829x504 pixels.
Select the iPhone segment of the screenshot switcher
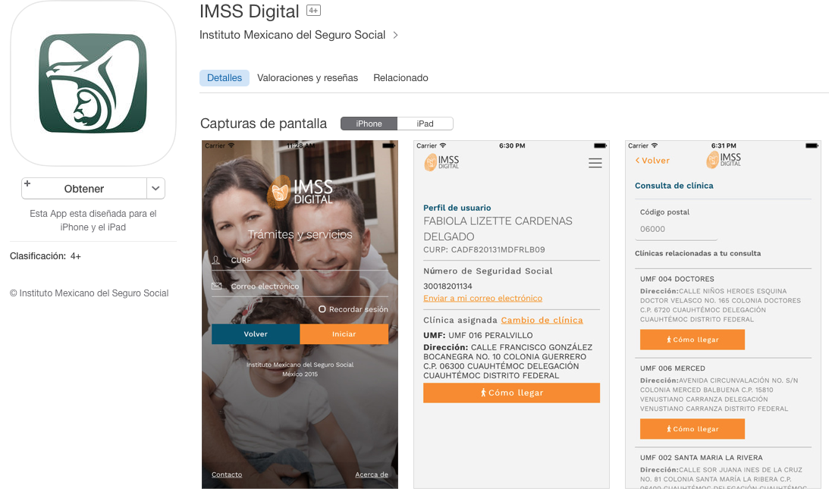click(369, 123)
